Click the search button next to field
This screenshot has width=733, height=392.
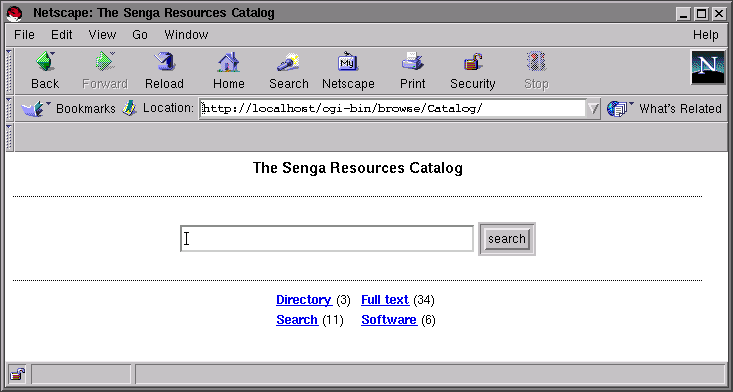click(x=507, y=239)
